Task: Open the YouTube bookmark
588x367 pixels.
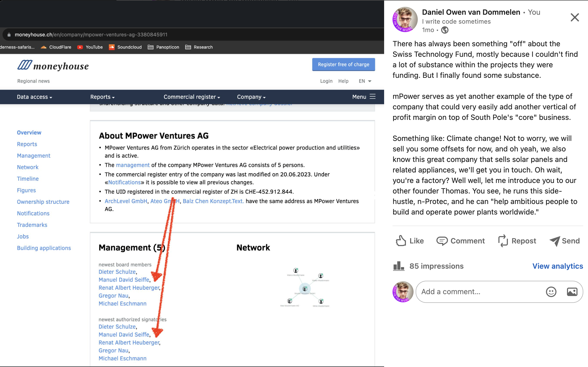Action: pos(90,47)
